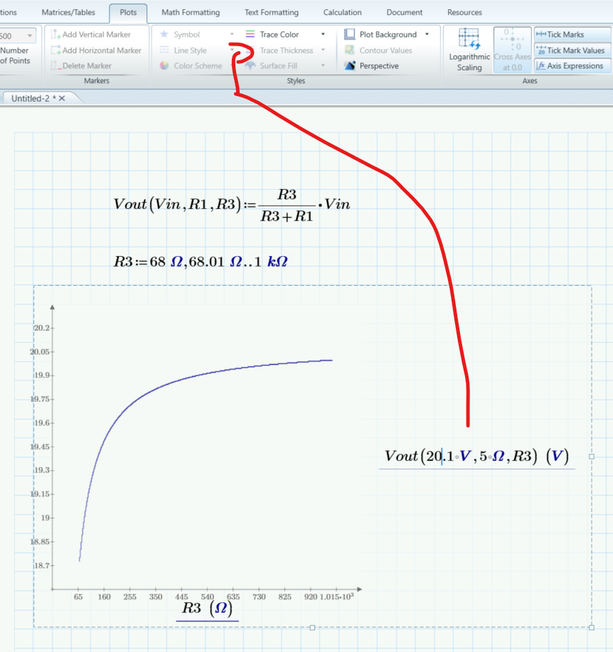Close the Untitled-2 worksheet tab
613x652 pixels.
coord(61,99)
